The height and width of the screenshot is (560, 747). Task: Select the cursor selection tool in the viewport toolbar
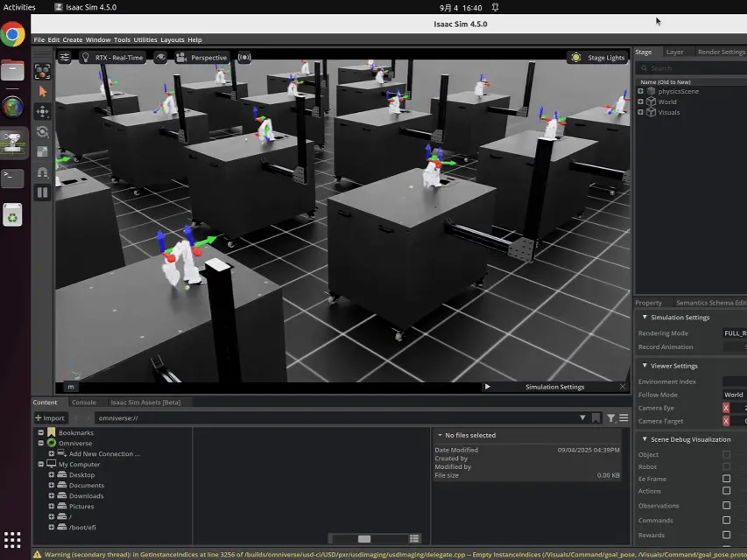click(x=42, y=91)
